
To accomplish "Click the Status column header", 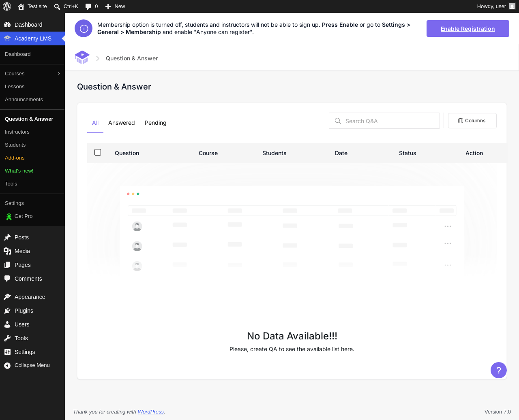I will [407, 153].
